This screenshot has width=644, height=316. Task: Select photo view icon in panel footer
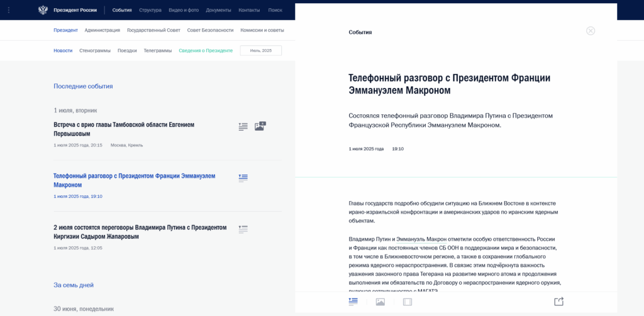[x=380, y=302]
